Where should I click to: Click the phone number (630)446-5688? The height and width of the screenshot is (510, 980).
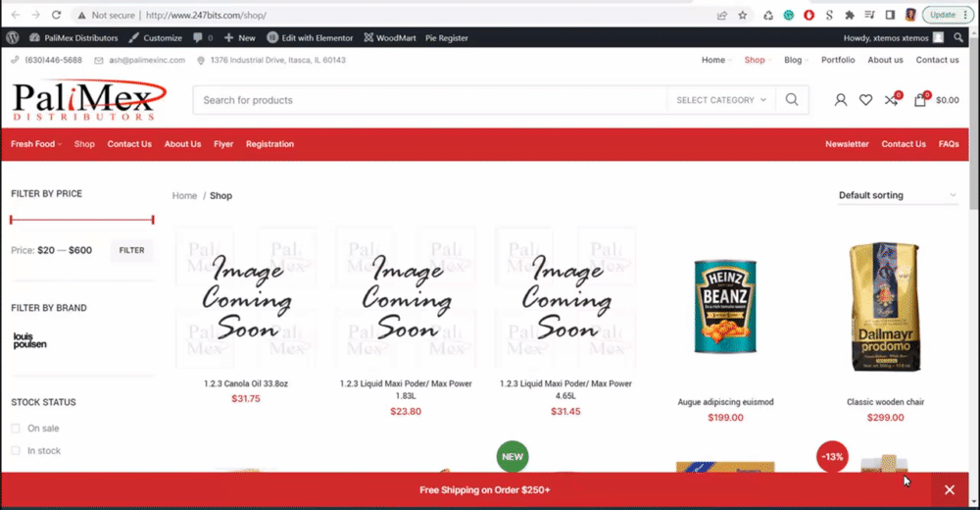[x=53, y=60]
